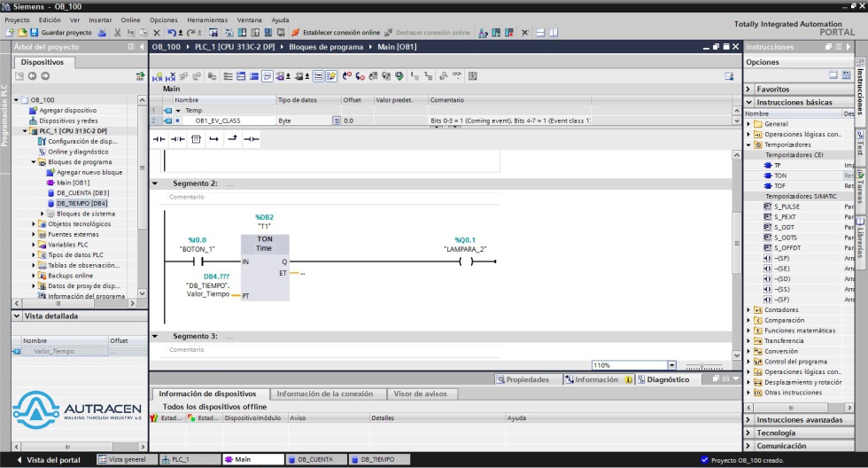Toggle absolute/symbolic operand display
The image size is (868, 468).
(x=281, y=76)
